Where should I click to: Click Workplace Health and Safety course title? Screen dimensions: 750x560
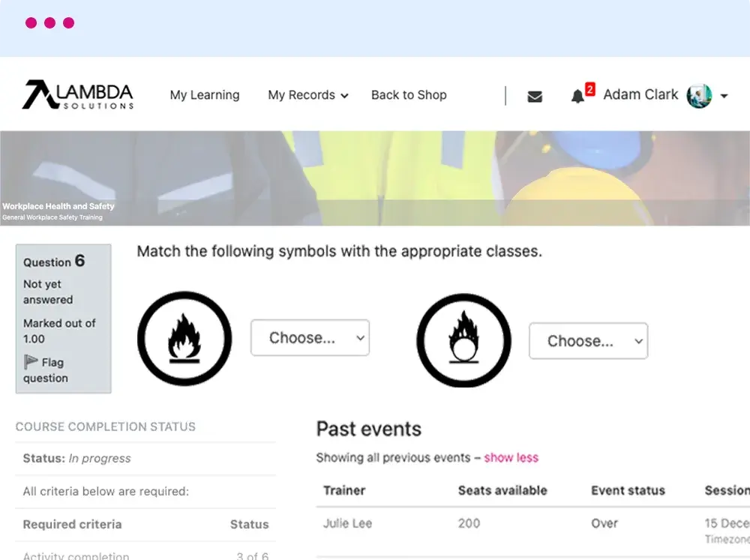(x=58, y=206)
